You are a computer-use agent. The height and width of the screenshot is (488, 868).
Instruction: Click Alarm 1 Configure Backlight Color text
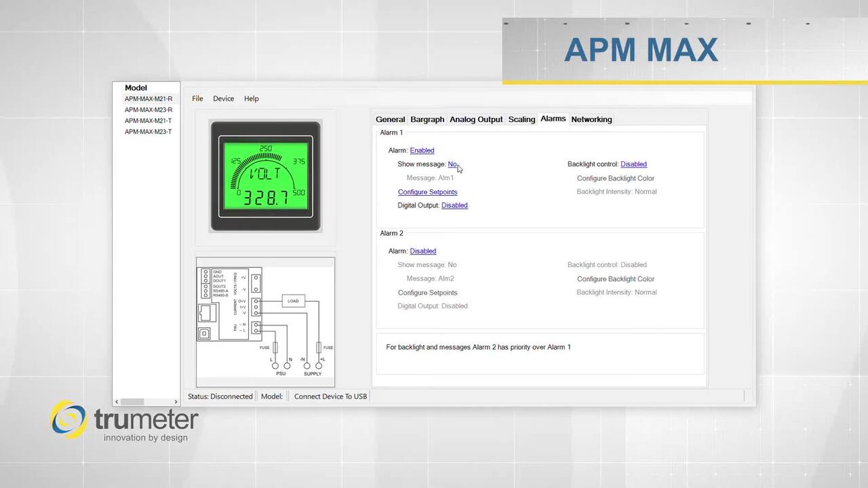(616, 178)
